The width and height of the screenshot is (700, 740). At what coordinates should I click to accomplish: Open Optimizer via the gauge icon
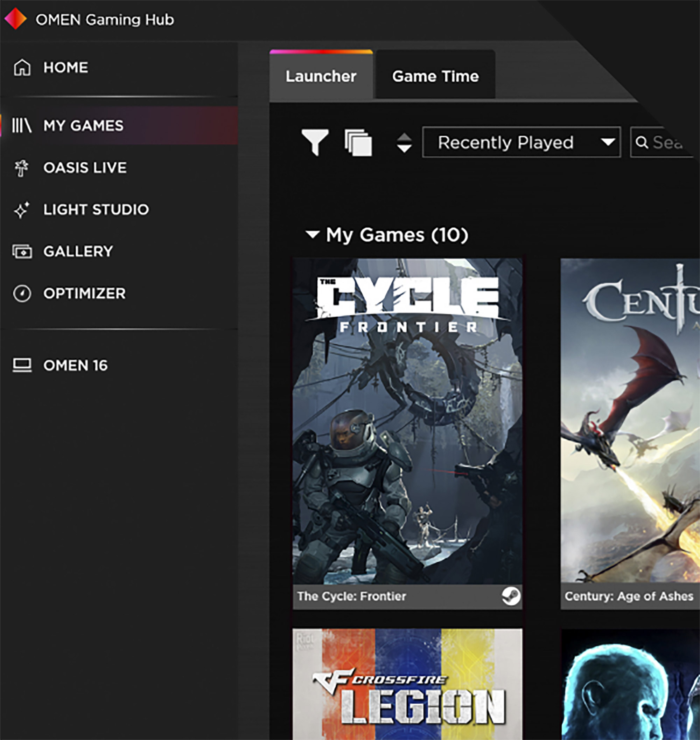tap(22, 293)
